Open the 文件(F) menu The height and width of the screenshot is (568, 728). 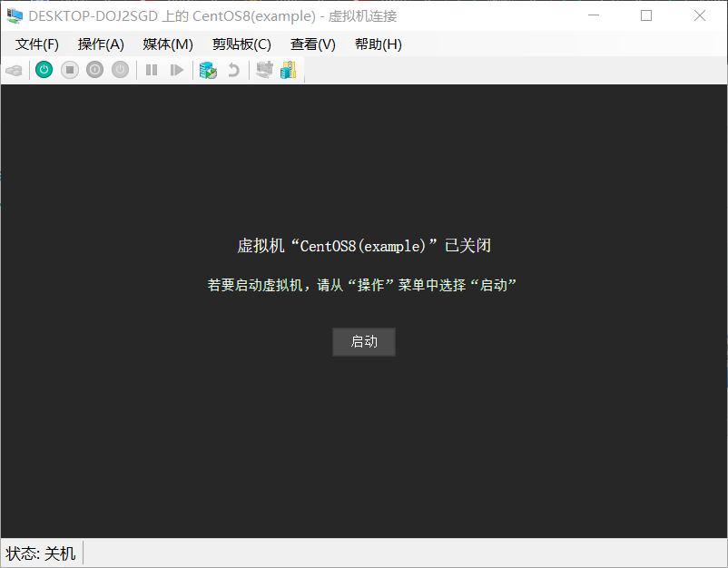pos(37,44)
